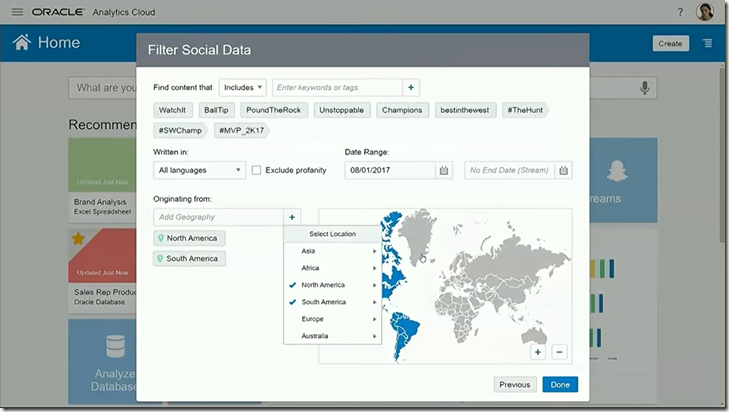The height and width of the screenshot is (412, 729).
Task: Choose Africa in Select Location menu
Action: coord(311,268)
